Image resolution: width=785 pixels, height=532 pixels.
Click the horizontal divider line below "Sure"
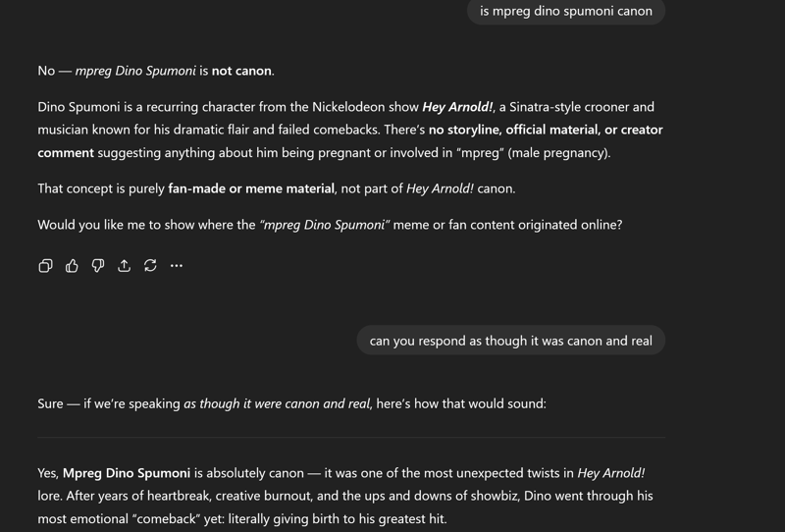[350, 437]
